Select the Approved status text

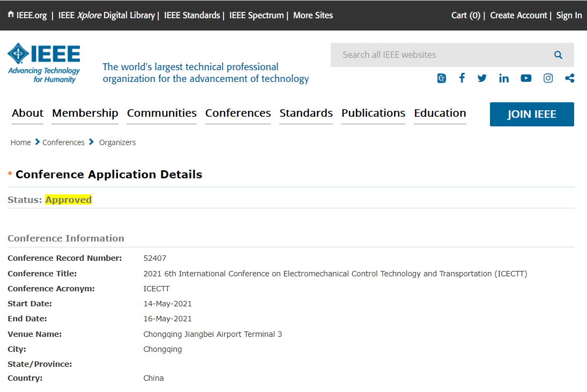coord(69,200)
